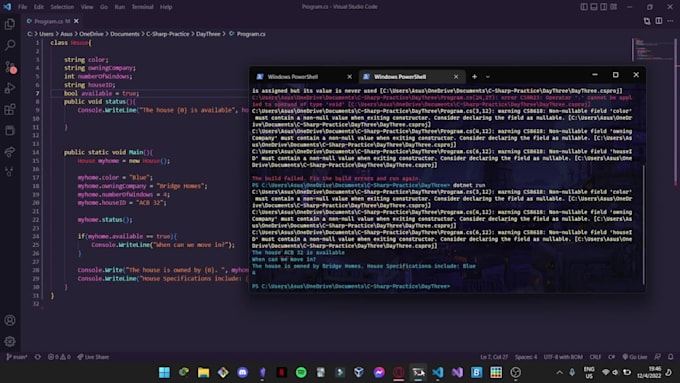The width and height of the screenshot is (680, 383).
Task: Show hidden system tray icons chevron
Action: tap(559, 373)
